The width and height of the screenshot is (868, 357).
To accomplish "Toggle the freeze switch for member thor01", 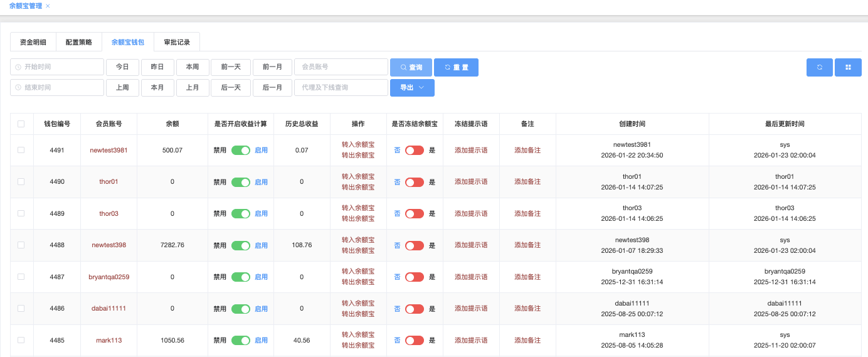I will pyautogui.click(x=415, y=182).
